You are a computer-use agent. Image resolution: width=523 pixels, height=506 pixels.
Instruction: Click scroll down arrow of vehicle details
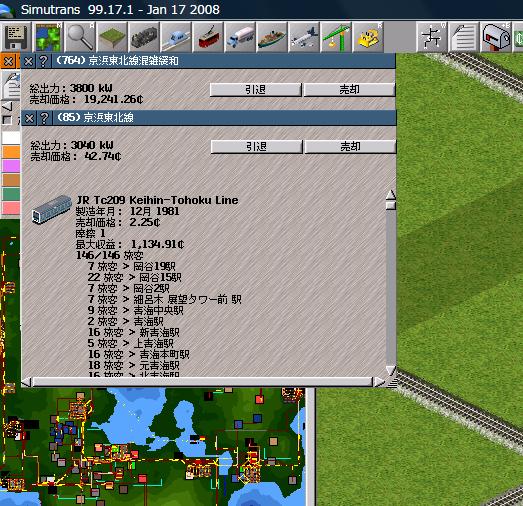click(391, 370)
